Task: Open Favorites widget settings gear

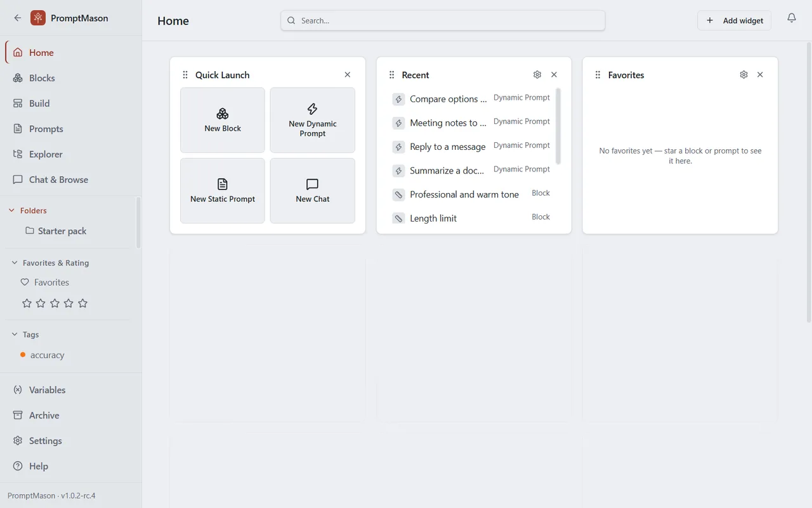Action: [x=743, y=74]
